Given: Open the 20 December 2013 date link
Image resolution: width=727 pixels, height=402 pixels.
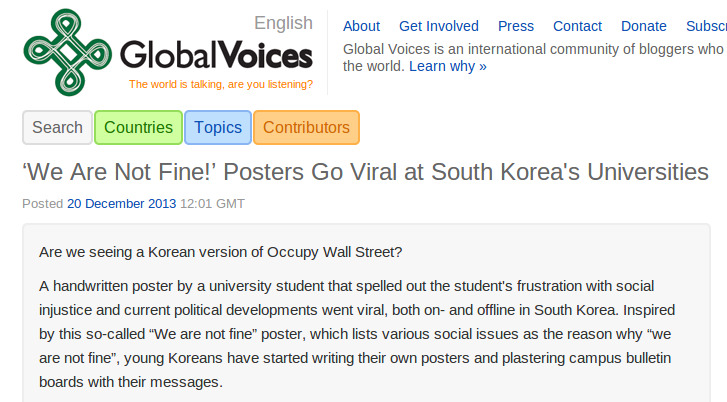Looking at the screenshot, I should point(121,204).
